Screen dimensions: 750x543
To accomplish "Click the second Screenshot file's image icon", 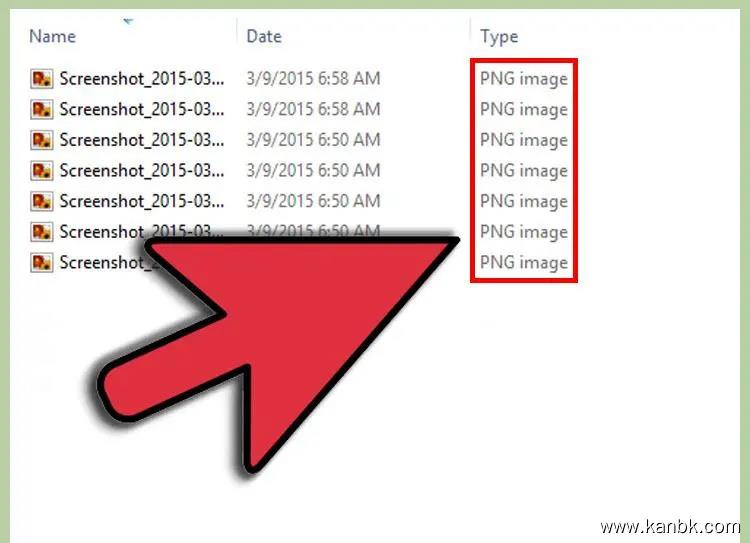I will (x=42, y=109).
